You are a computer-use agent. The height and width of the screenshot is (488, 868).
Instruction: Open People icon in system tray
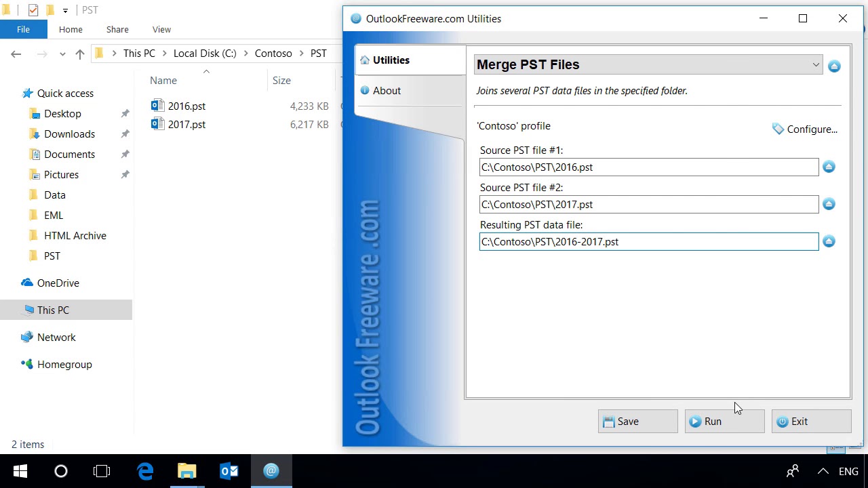click(792, 471)
